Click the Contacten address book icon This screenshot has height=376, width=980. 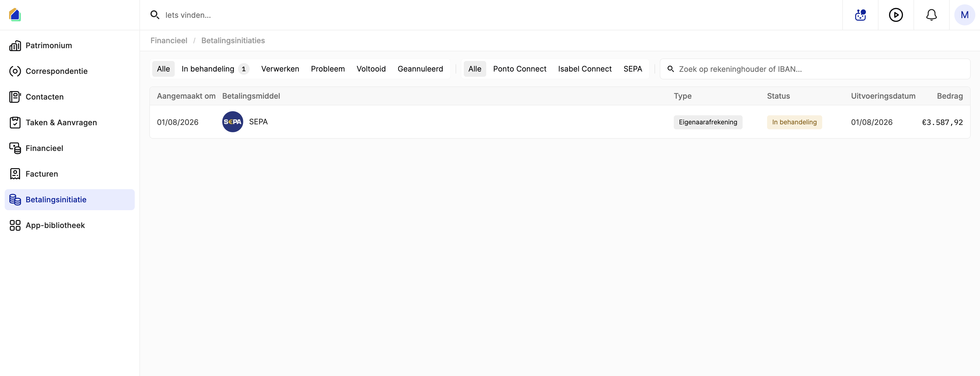click(15, 97)
